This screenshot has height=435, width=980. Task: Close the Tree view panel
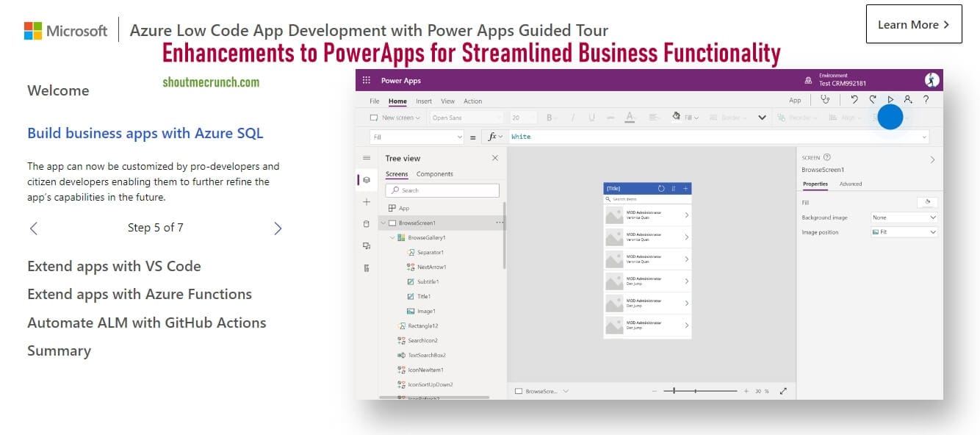click(x=494, y=158)
